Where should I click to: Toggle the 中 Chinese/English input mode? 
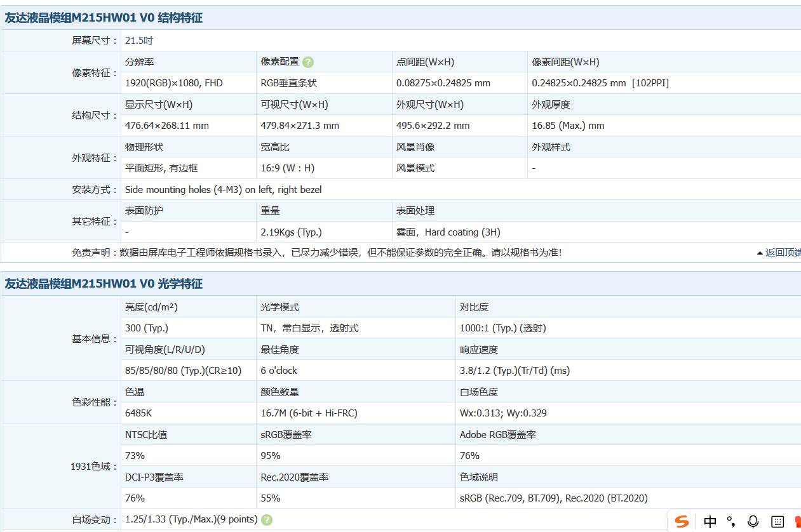710,521
